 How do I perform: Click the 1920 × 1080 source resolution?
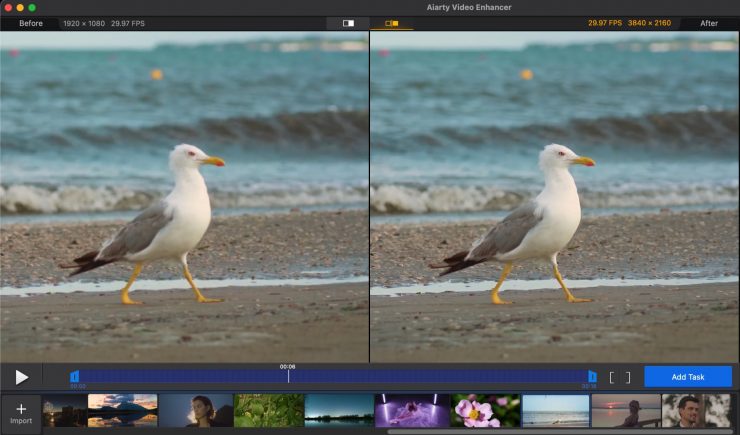(x=84, y=23)
